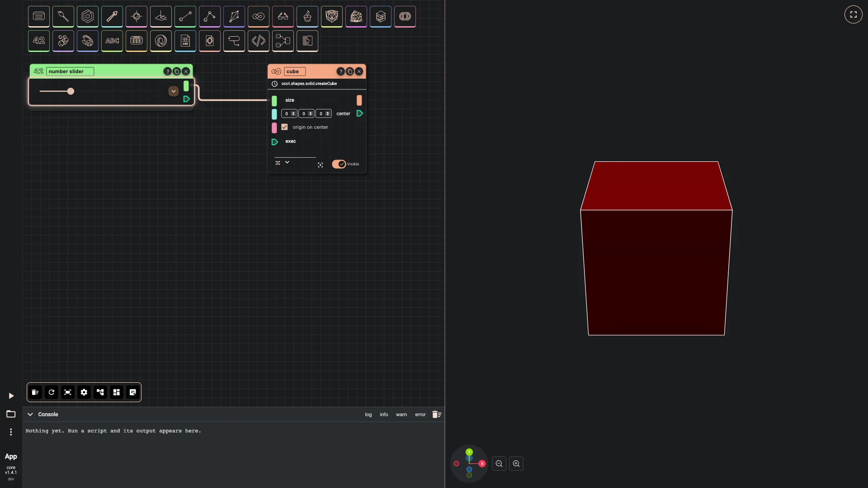Viewport: 868px width, 488px height.
Task: Open the bubbles cluster icon category
Action: coord(63,41)
